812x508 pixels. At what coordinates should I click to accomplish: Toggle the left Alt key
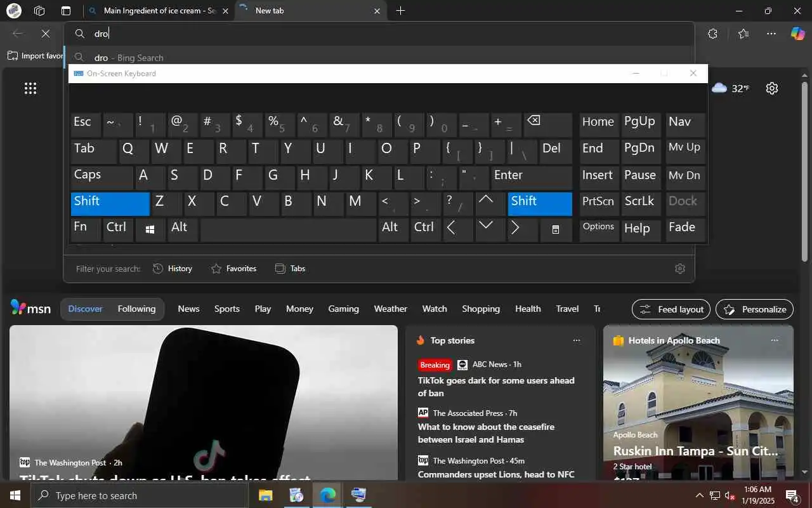point(183,229)
